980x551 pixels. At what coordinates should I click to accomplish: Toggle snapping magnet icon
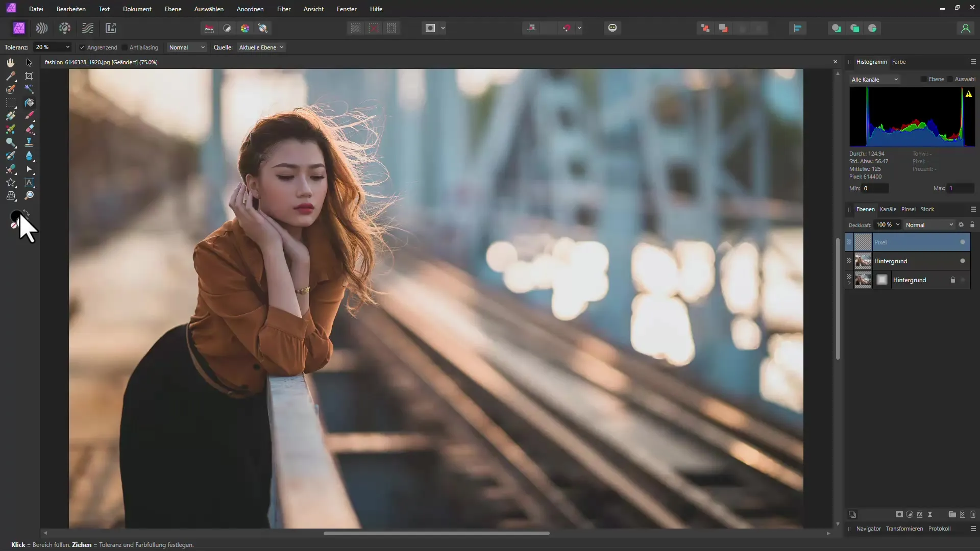pos(567,28)
